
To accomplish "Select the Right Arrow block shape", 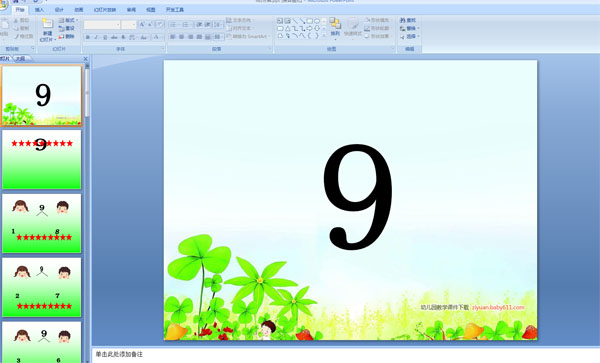I will (310, 28).
